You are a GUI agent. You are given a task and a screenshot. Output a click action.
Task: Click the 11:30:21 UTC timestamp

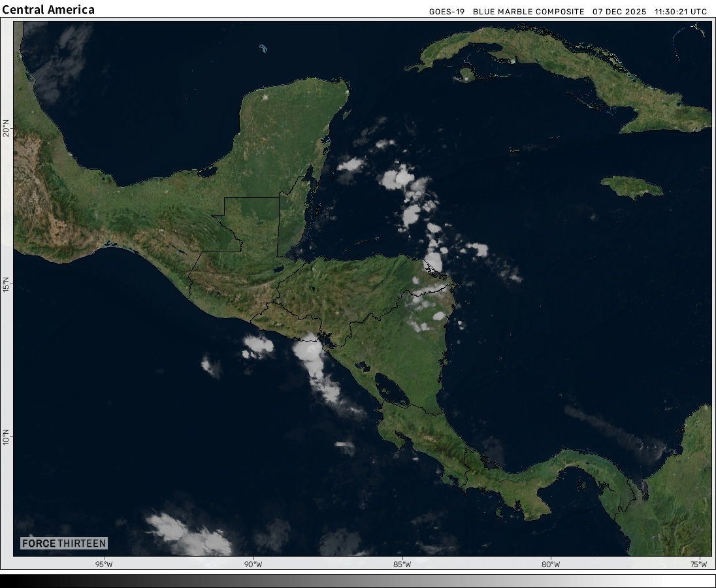pos(681,12)
